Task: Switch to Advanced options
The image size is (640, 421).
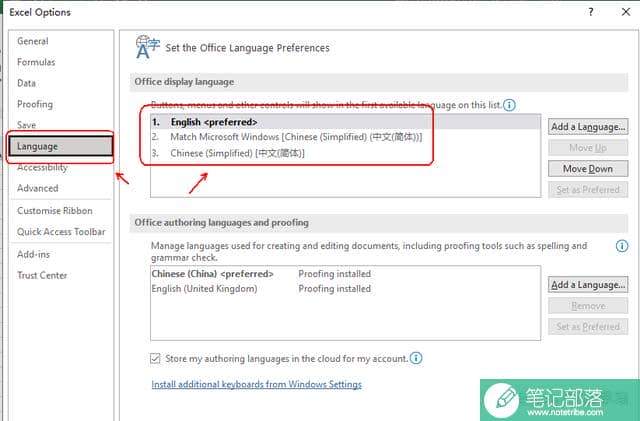Action: pyautogui.click(x=38, y=188)
